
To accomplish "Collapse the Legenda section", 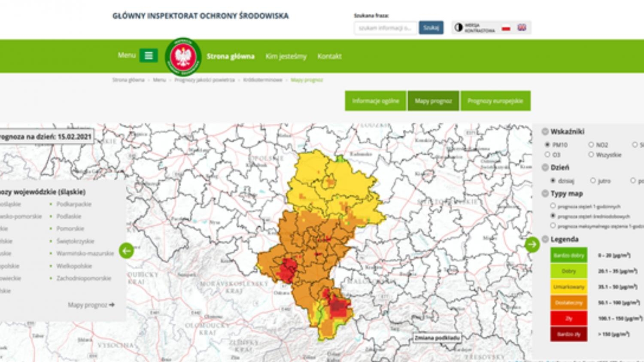I will coord(545,239).
